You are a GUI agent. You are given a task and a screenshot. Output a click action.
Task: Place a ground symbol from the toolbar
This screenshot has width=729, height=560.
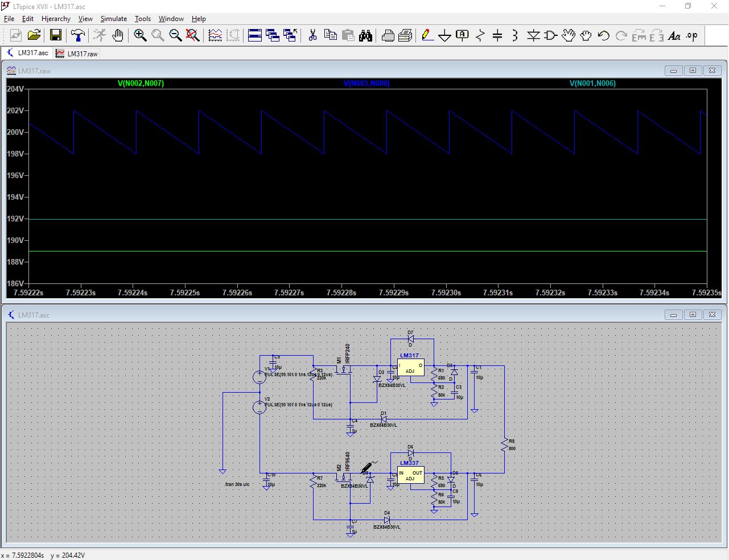[445, 36]
